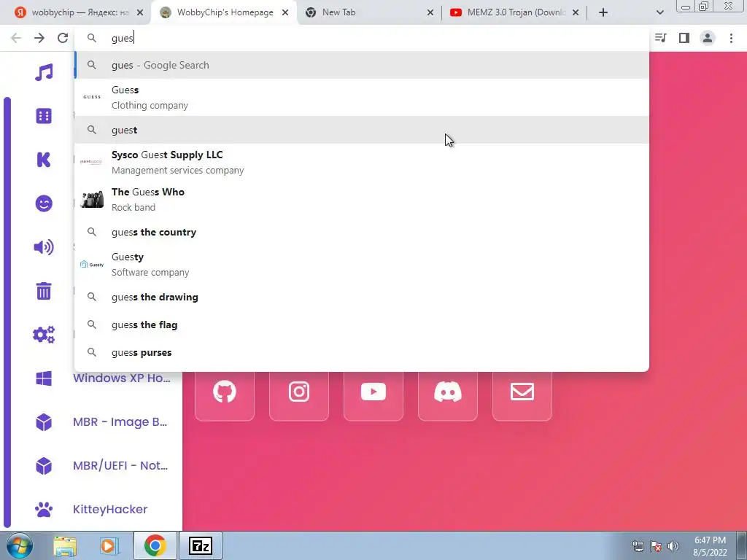The image size is (747, 560).
Task: Click the system tray volume icon
Action: pyautogui.click(x=673, y=546)
